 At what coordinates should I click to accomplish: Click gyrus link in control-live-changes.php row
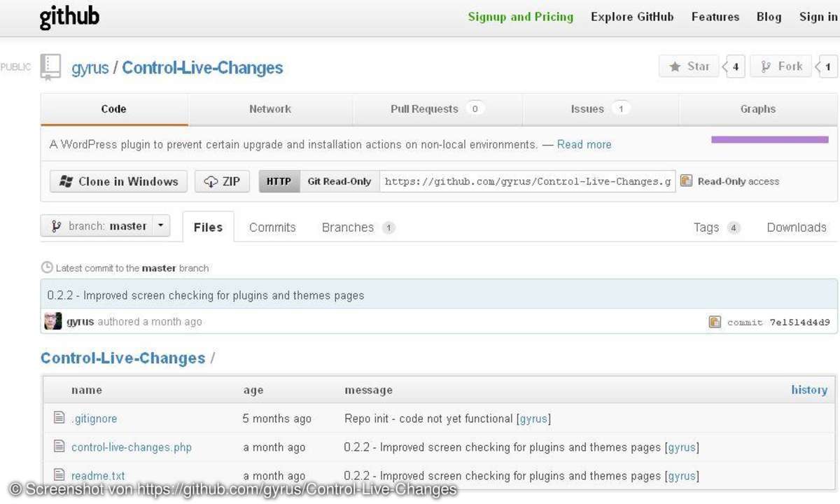pos(682,447)
